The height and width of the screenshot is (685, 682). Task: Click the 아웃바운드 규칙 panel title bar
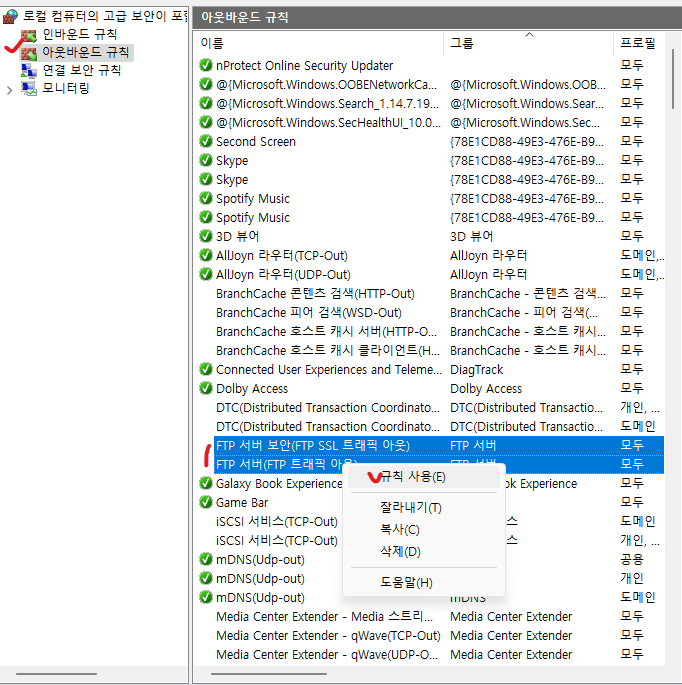point(437,17)
